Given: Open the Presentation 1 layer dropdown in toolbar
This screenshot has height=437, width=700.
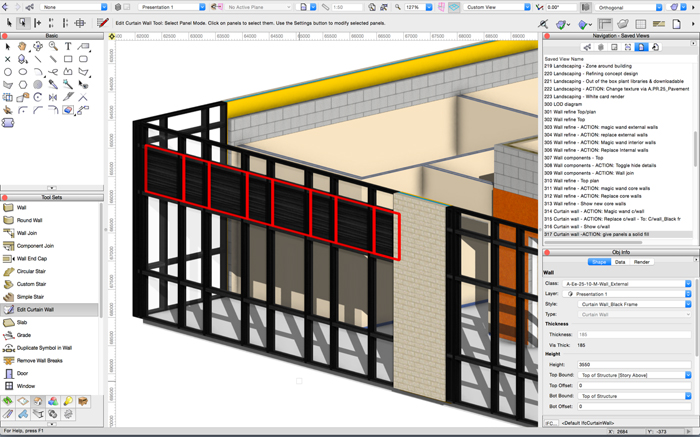Looking at the screenshot, I should point(170,7).
